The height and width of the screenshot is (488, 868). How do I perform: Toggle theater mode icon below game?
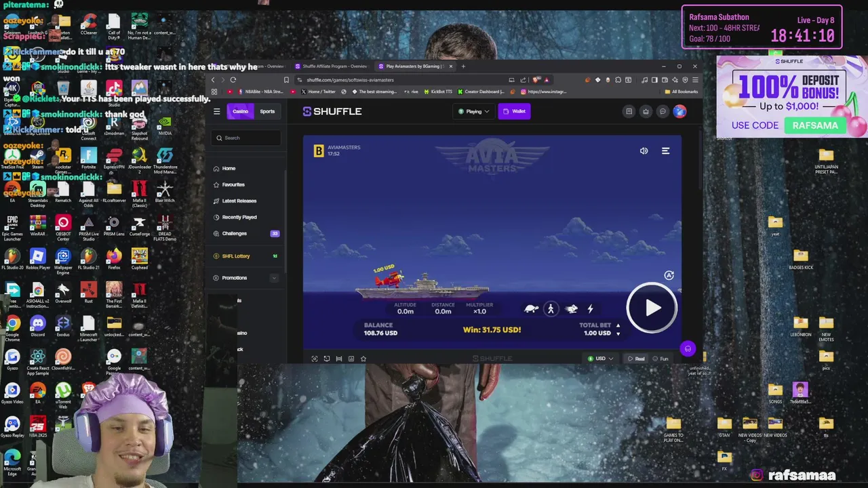point(339,359)
